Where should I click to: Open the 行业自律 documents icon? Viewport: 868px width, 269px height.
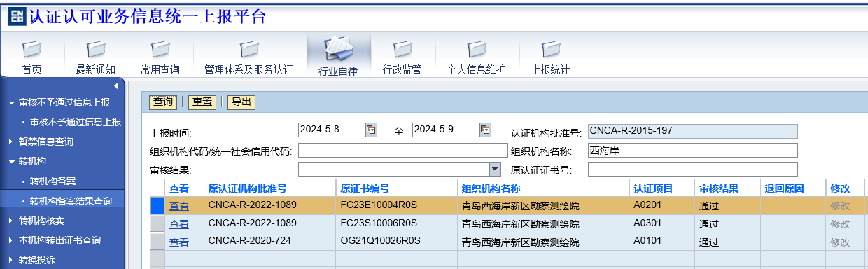click(338, 49)
